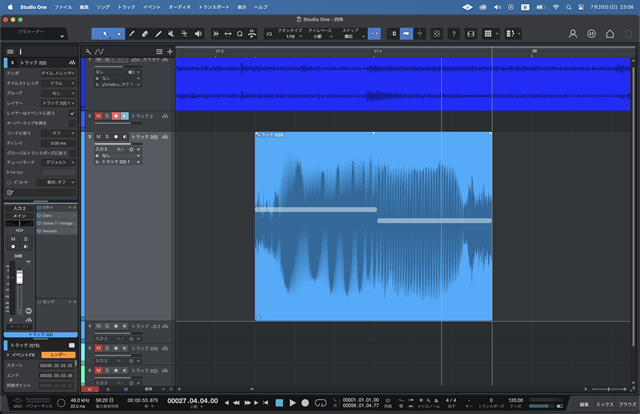Screen dimensions: 640x414
Task: Open the question mark help button
Action: point(453,34)
